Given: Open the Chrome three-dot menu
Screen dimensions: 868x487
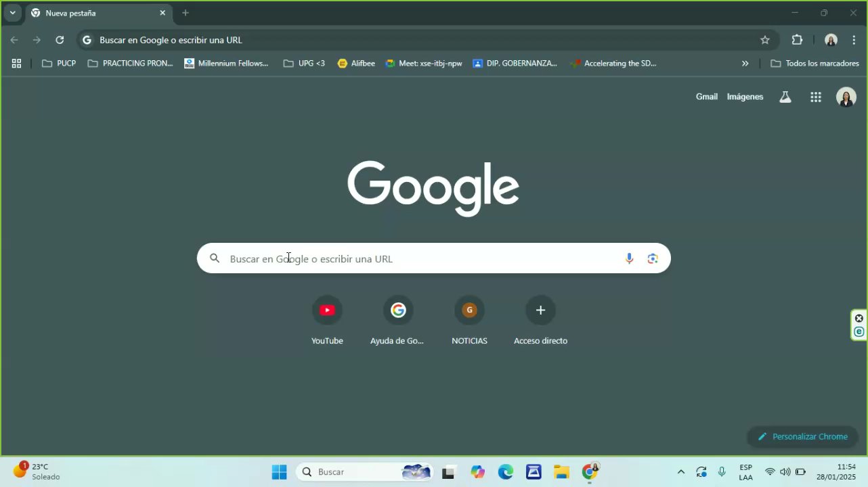Looking at the screenshot, I should tap(854, 40).
